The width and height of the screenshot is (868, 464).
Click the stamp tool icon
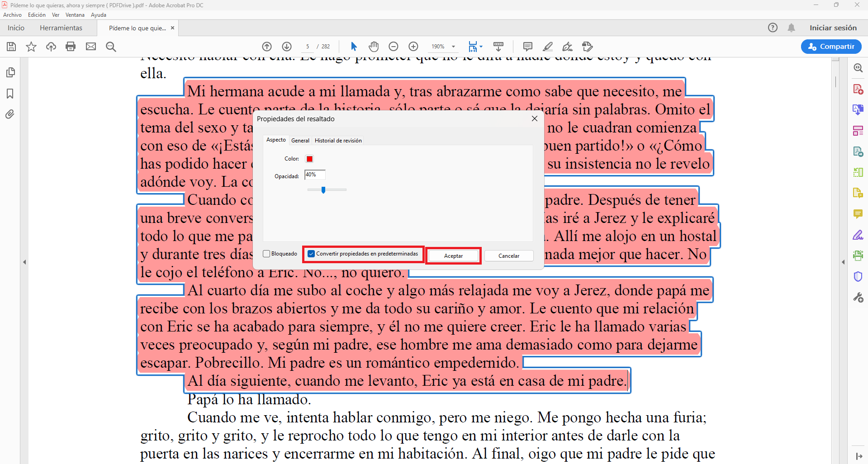(587, 47)
